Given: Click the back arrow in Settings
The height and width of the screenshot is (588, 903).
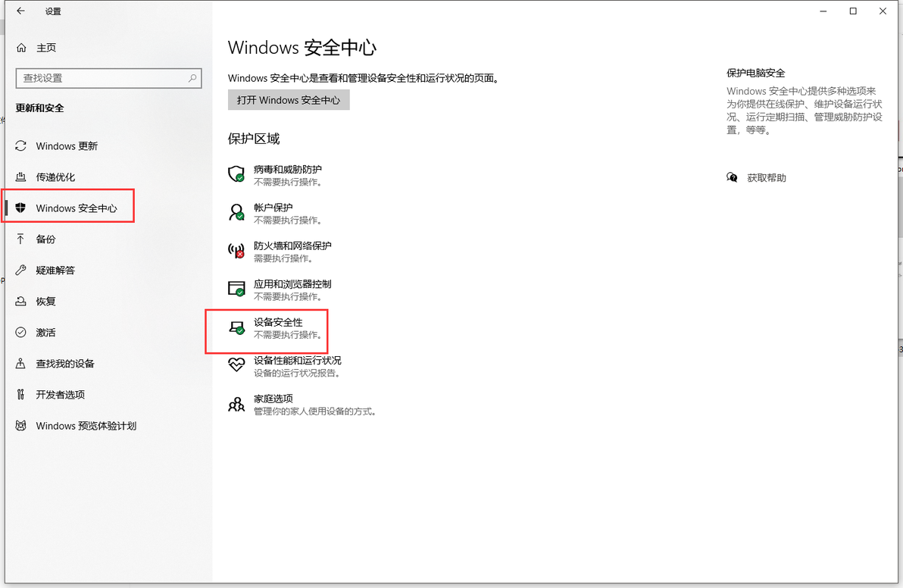Looking at the screenshot, I should (x=20, y=11).
